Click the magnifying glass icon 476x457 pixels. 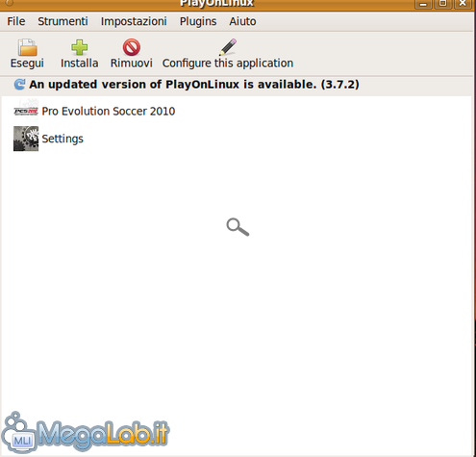tap(238, 227)
